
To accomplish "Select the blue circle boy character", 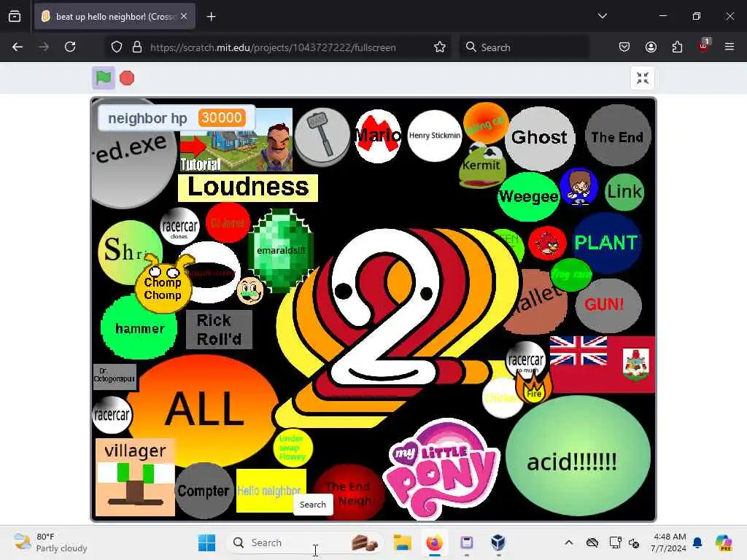I will coord(578,187).
